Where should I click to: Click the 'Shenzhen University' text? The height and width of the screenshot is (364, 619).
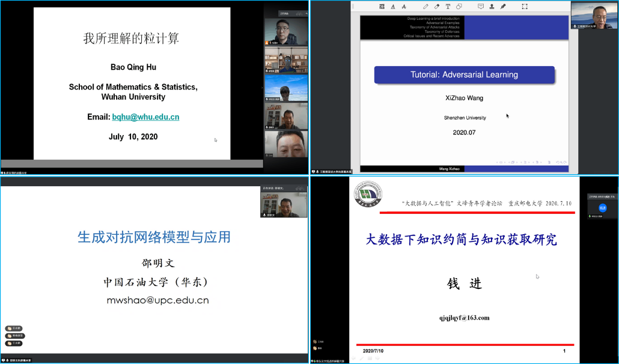465,118
